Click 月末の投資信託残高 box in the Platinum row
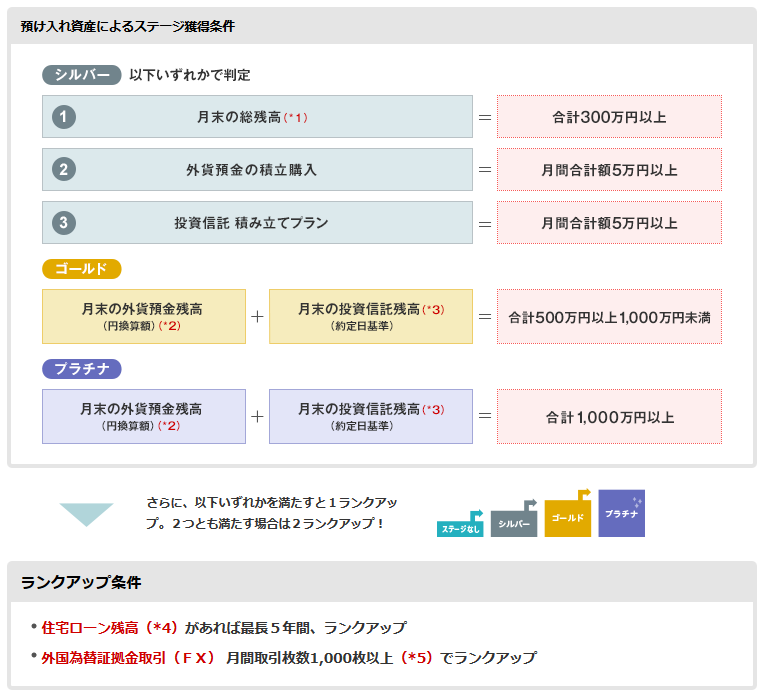 tap(371, 416)
